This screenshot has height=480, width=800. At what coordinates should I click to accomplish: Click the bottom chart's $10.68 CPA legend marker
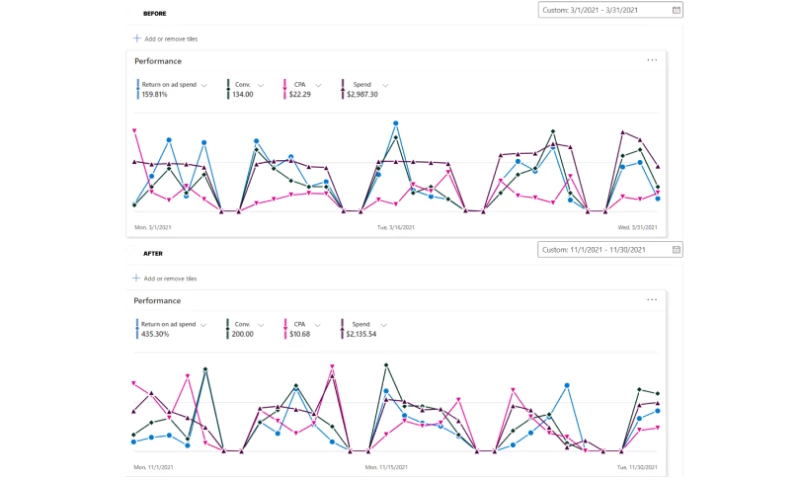pos(286,328)
